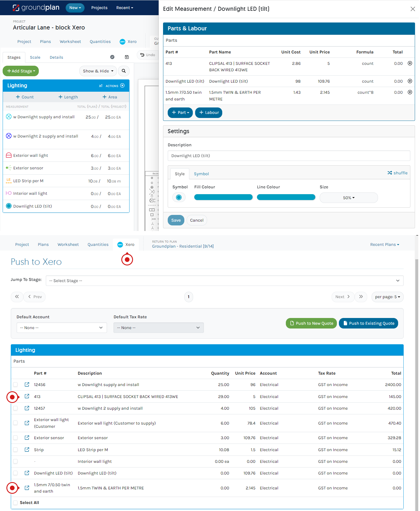Open Worksheet tab in lower navigation
The image size is (420, 511).
click(x=68, y=244)
